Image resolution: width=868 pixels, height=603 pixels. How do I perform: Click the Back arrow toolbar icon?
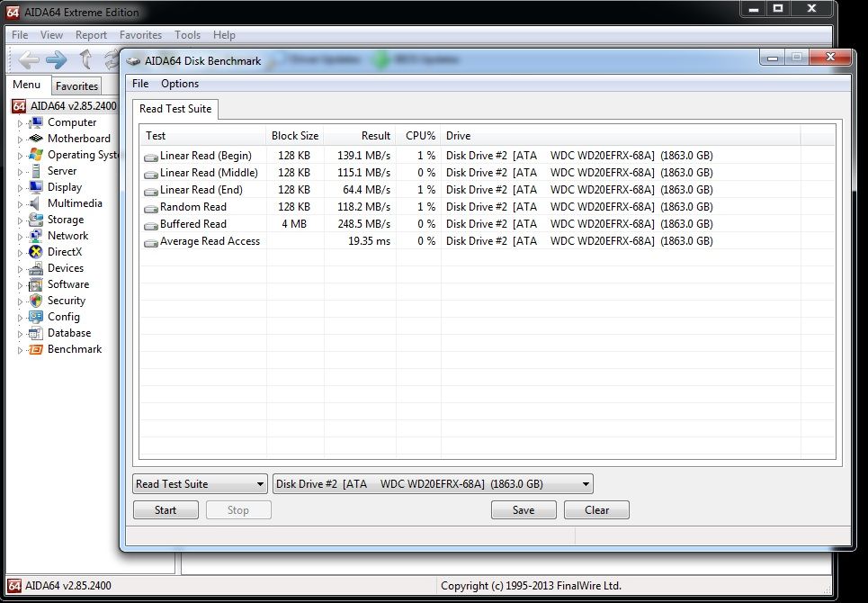click(x=29, y=59)
